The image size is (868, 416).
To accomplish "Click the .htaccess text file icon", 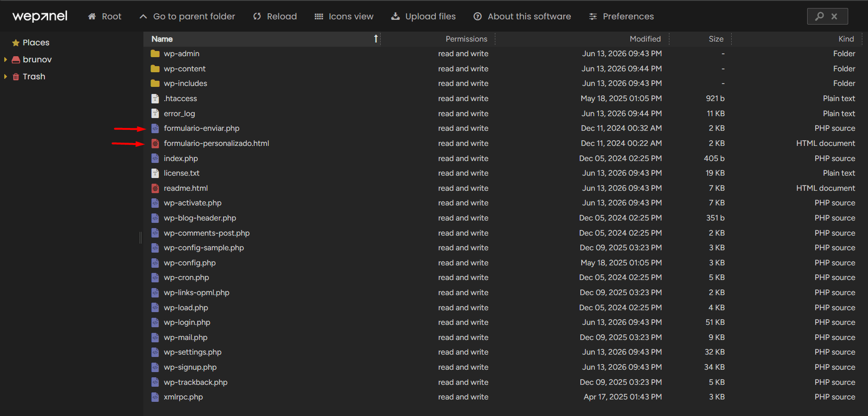I will [x=155, y=98].
